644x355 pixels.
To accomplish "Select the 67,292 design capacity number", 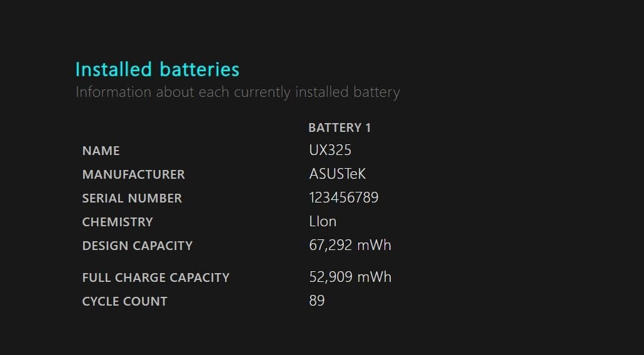I will pyautogui.click(x=331, y=245).
